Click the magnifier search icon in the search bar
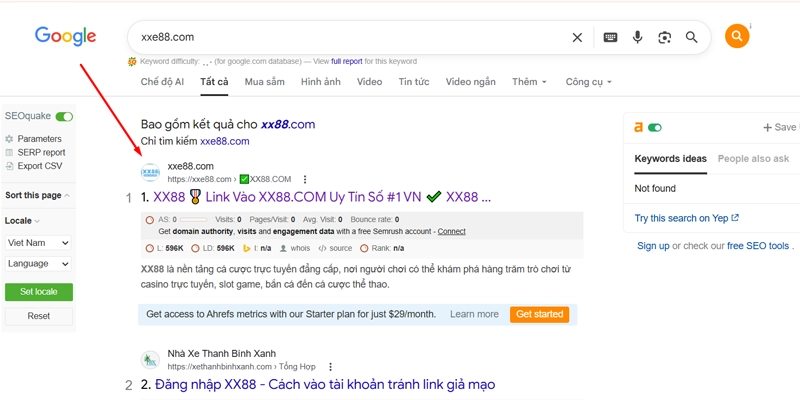 point(691,38)
